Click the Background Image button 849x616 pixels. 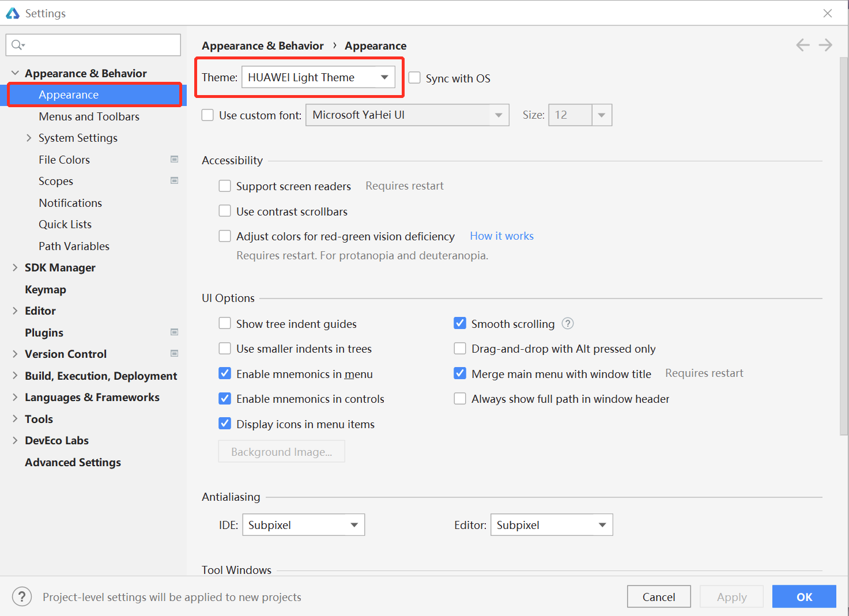282,452
